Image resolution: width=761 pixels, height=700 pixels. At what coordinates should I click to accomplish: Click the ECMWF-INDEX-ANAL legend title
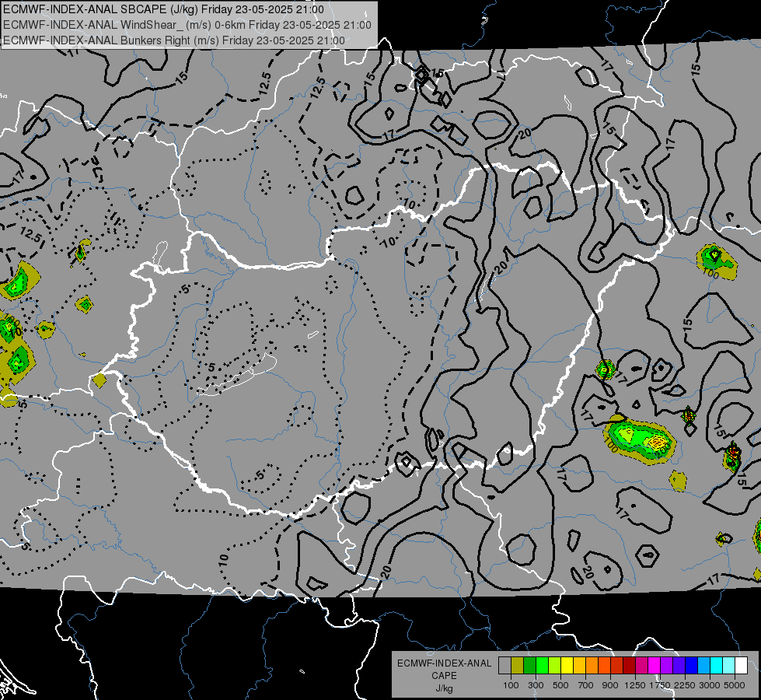pos(444,663)
